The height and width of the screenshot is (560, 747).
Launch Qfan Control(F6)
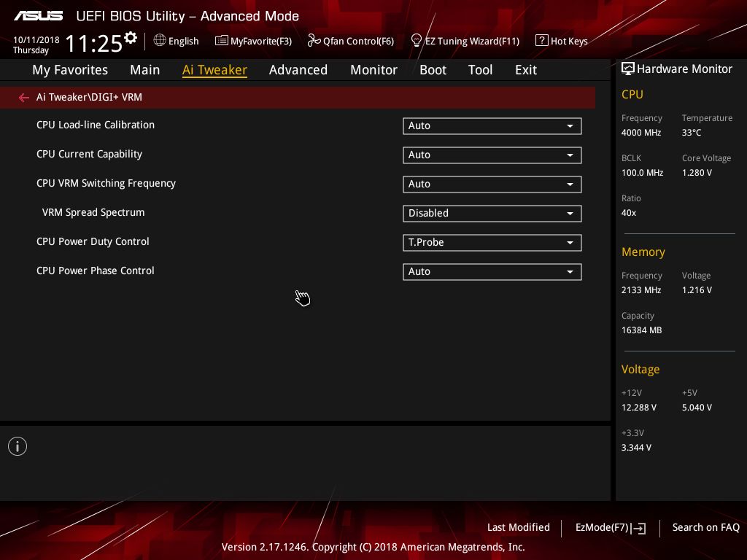pyautogui.click(x=358, y=41)
